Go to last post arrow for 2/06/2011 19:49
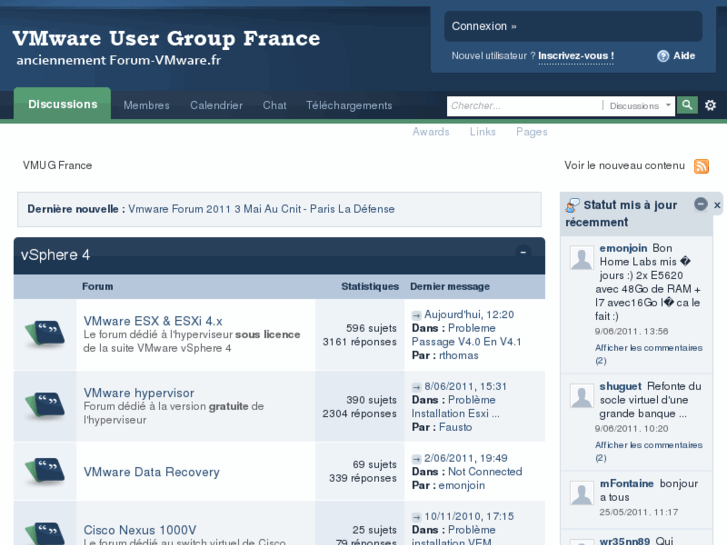Screen dimensions: 727x545 pos(416,459)
